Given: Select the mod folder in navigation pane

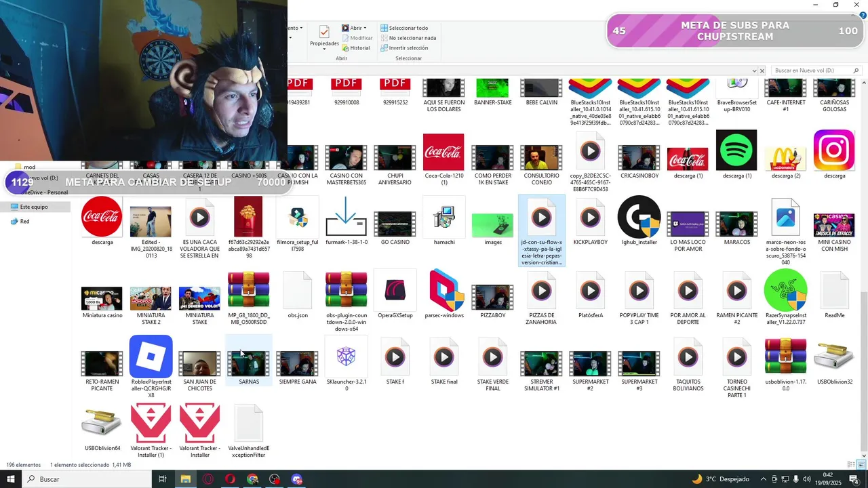Looking at the screenshot, I should click(29, 167).
